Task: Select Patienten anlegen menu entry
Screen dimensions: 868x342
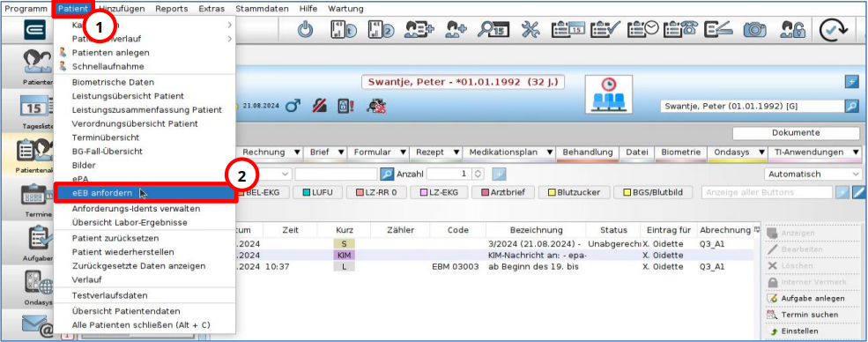Action: coord(145,53)
